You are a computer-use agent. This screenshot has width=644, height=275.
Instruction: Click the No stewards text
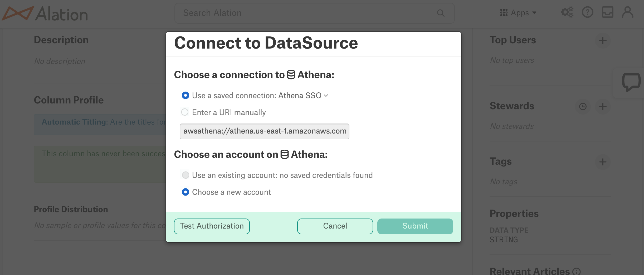click(x=512, y=126)
